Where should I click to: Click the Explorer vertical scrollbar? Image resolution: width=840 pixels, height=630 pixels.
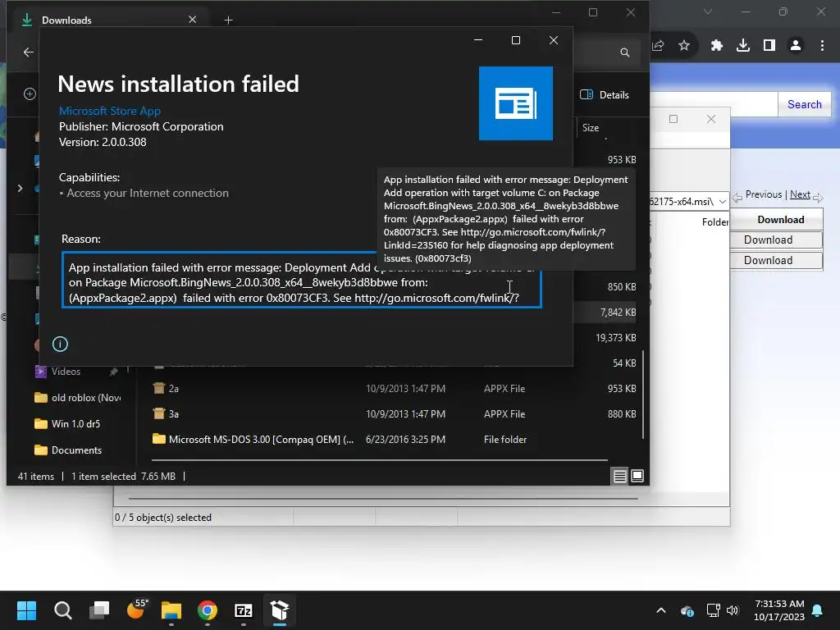pos(643,395)
